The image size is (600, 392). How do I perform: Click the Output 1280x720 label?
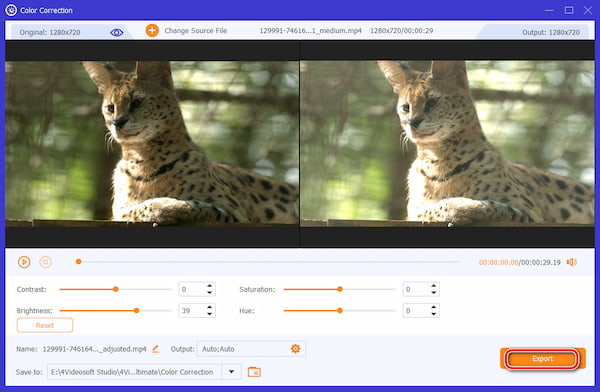point(551,33)
